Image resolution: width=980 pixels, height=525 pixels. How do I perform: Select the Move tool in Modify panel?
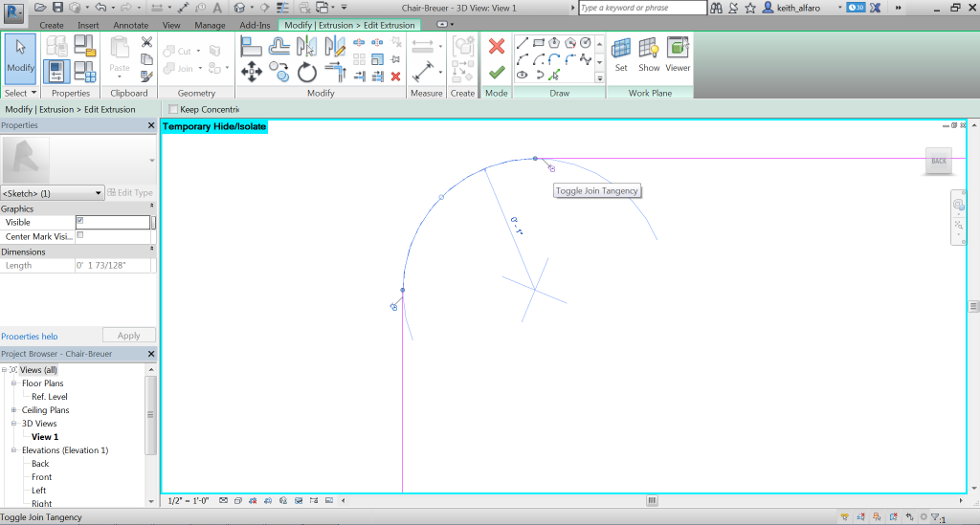pos(252,72)
